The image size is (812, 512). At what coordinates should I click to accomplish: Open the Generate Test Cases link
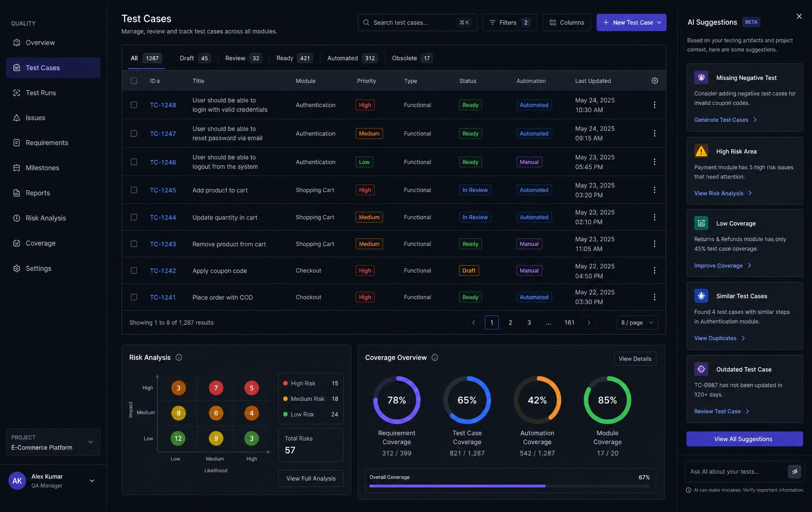tap(725, 120)
